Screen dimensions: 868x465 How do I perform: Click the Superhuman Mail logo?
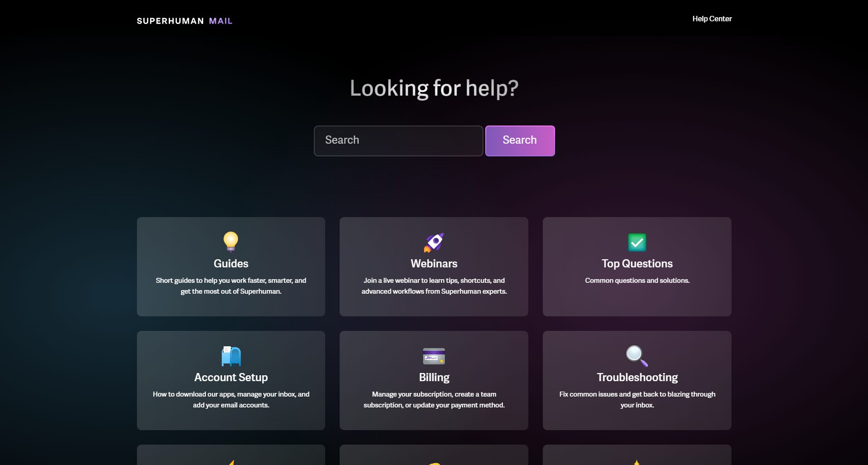point(185,21)
